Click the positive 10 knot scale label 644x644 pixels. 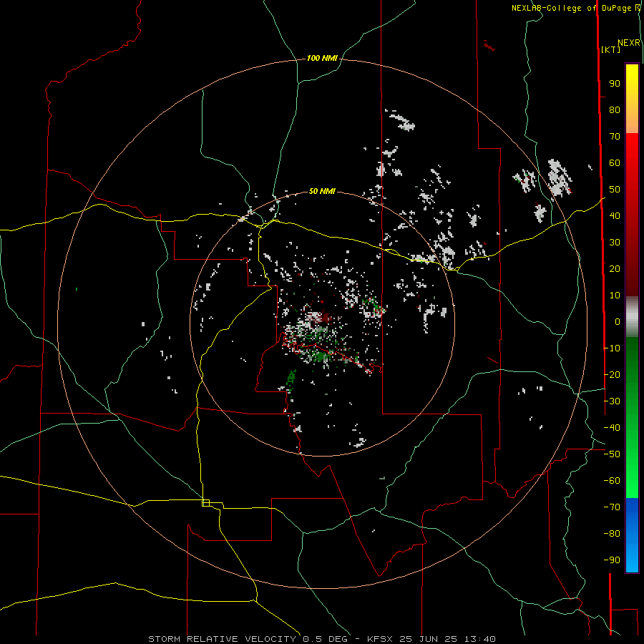pos(615,296)
